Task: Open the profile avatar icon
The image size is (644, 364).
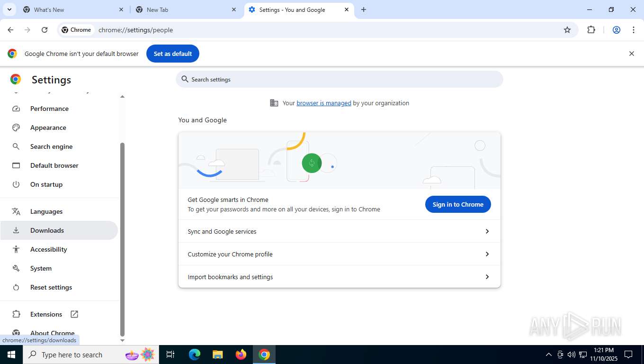Action: coord(617,30)
